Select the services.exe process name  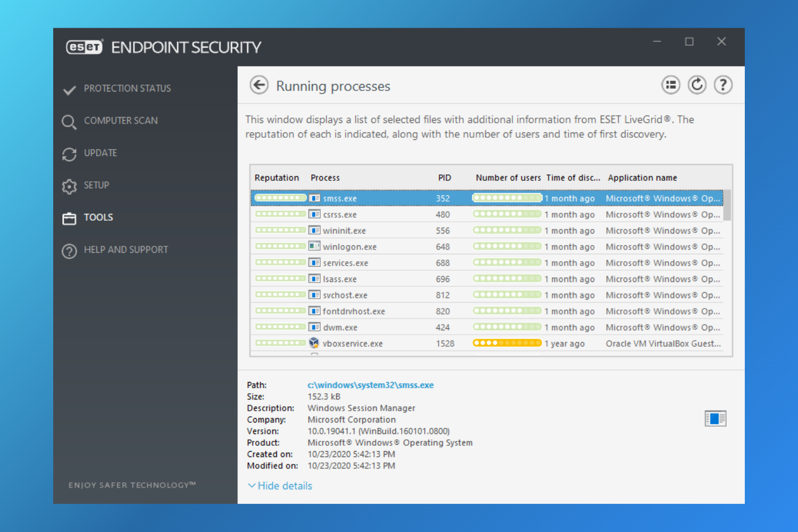(x=345, y=263)
